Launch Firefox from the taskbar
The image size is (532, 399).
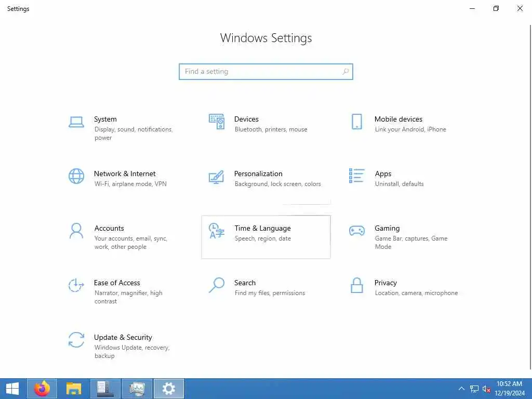coord(42,389)
